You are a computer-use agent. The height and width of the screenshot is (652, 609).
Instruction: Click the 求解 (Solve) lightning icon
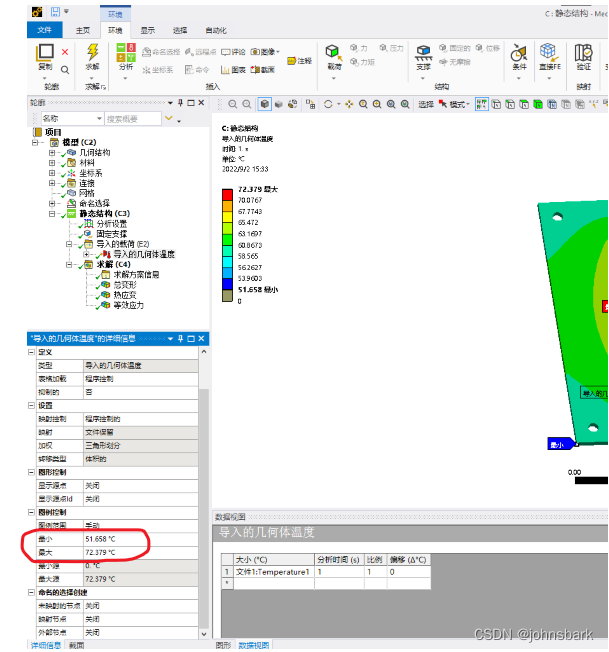click(x=92, y=52)
